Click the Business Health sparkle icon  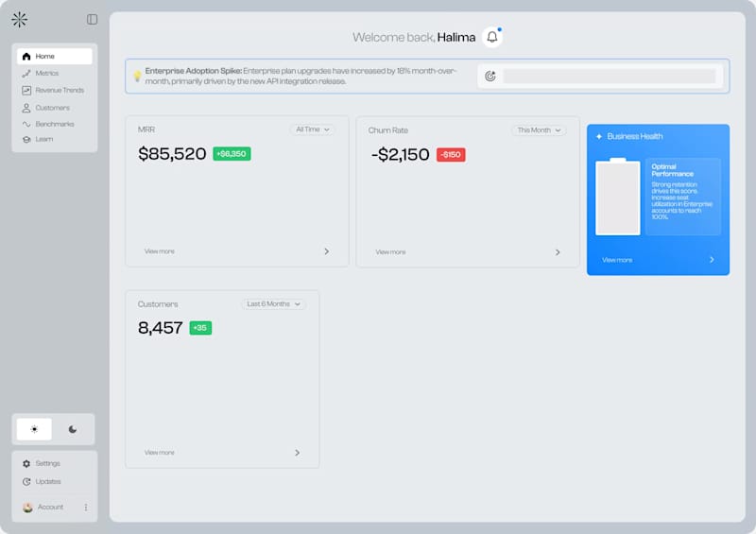coord(599,136)
